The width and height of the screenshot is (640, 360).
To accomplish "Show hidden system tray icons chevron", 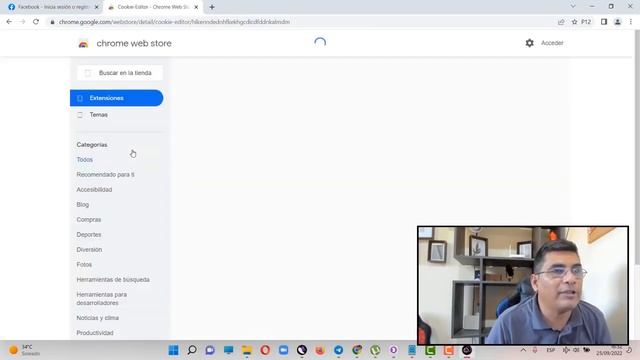I will coord(523,350).
